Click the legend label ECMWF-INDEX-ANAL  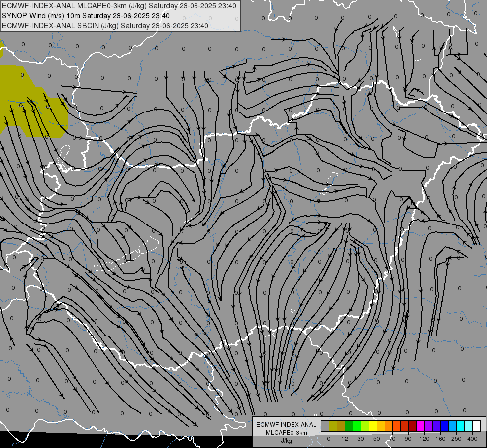pyautogui.click(x=287, y=425)
